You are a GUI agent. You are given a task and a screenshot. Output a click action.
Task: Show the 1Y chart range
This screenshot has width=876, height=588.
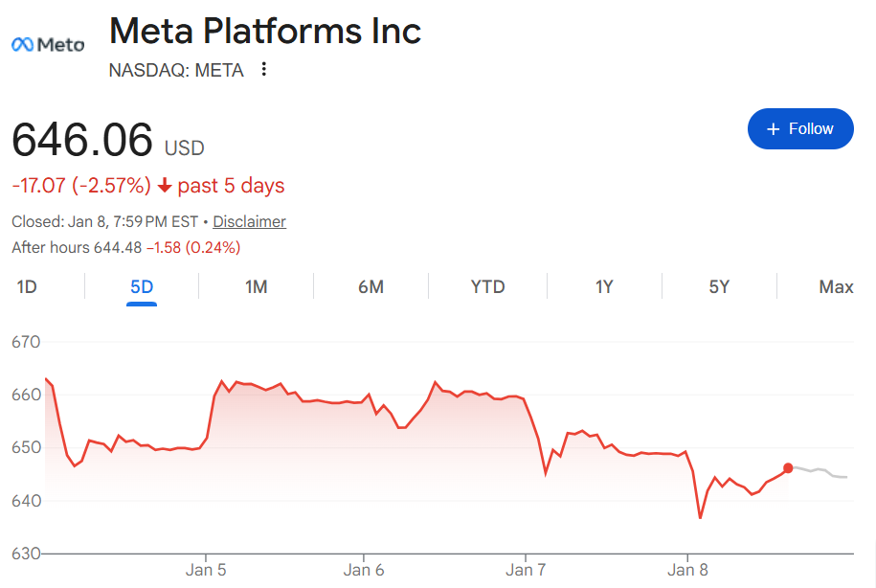tap(604, 287)
